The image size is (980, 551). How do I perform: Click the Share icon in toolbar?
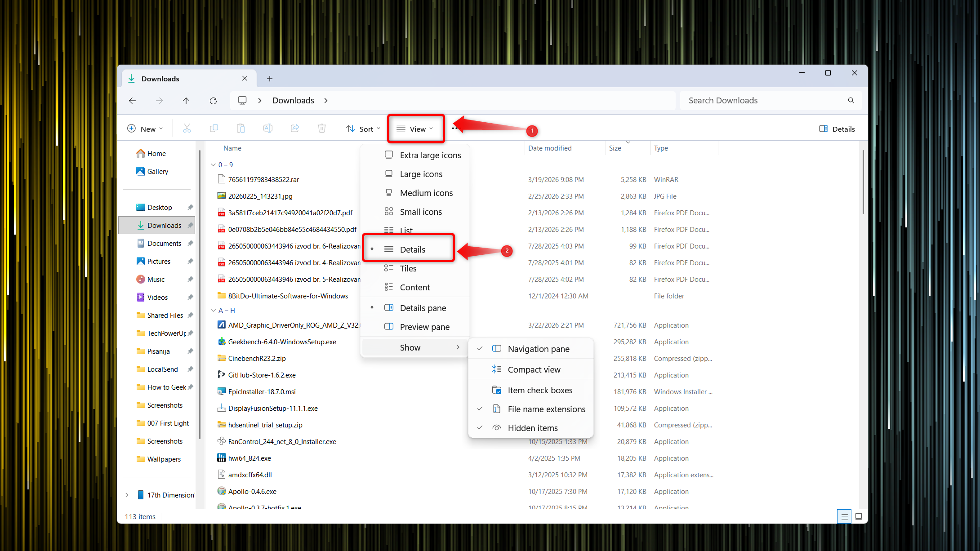click(295, 129)
